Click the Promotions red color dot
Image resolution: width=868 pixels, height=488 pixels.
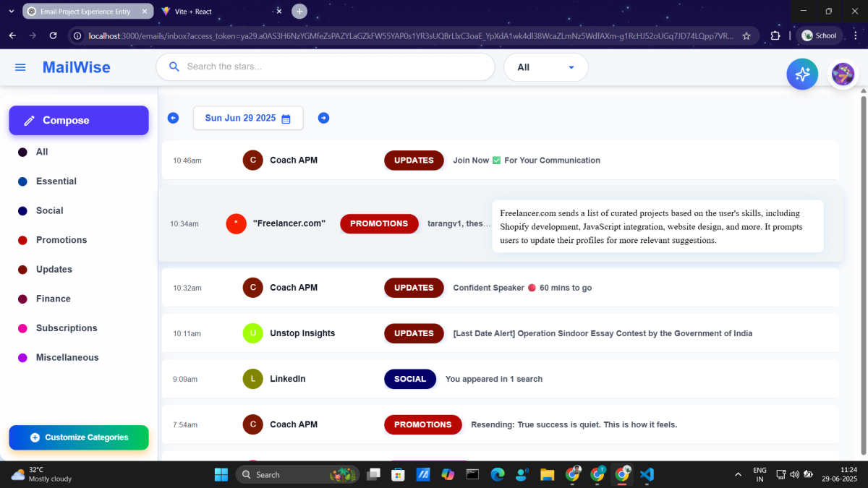tap(22, 240)
